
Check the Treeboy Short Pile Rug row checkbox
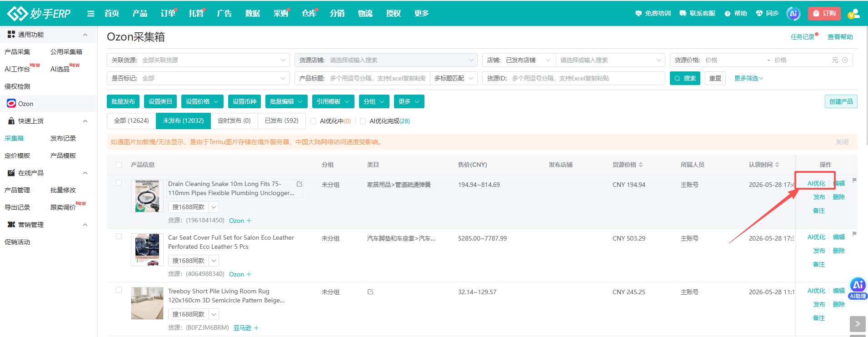(119, 290)
